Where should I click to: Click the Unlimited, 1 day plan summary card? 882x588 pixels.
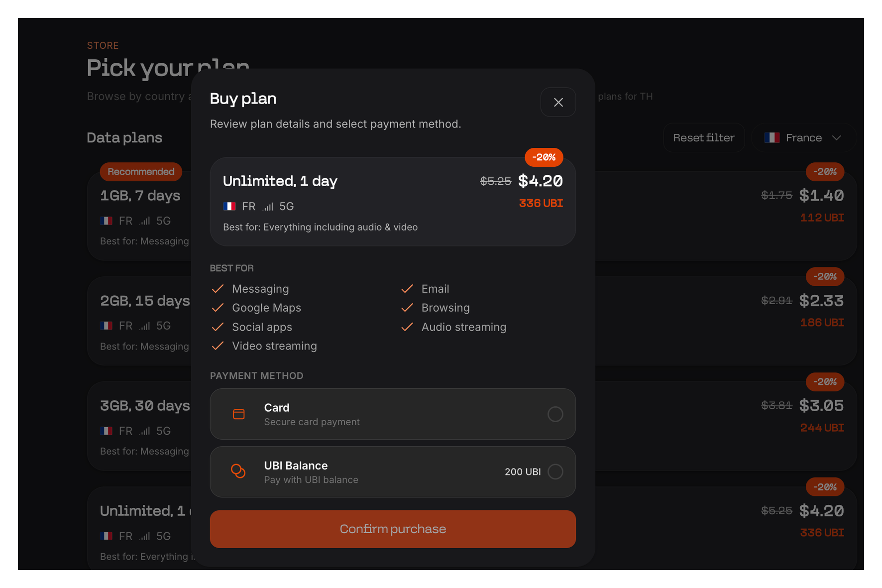click(392, 202)
